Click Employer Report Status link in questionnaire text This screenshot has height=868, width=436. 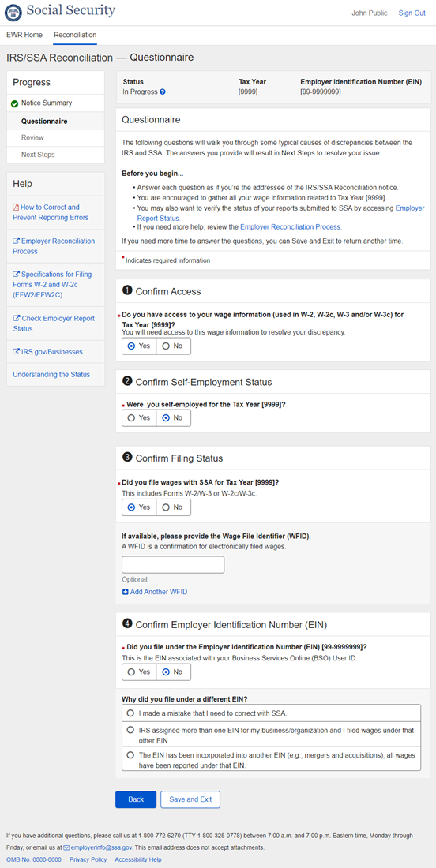281,213
